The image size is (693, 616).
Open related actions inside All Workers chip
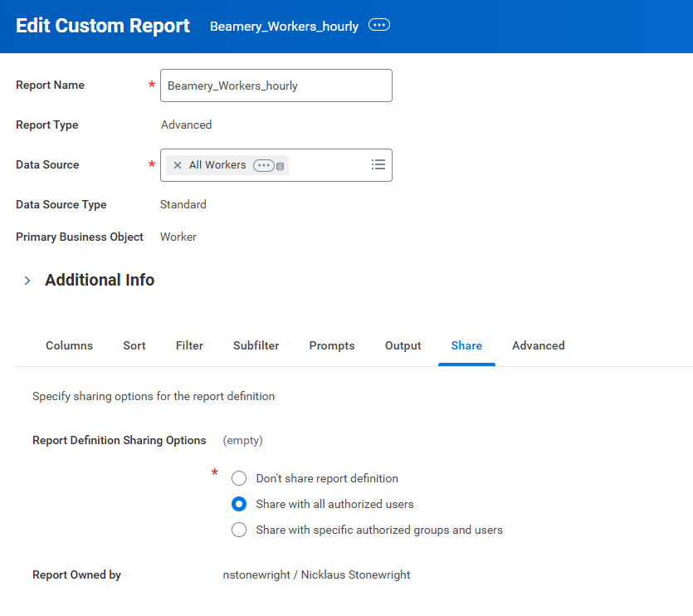tap(263, 165)
